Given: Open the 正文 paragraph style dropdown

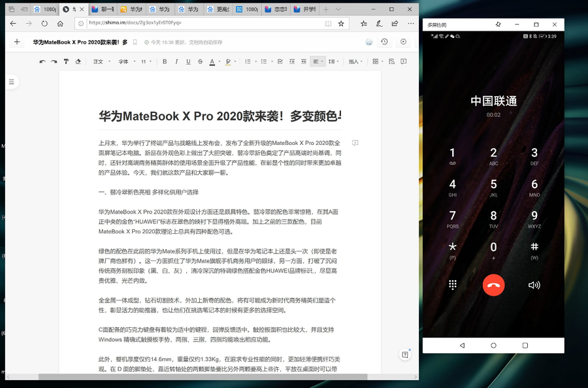Looking at the screenshot, I should [x=101, y=61].
